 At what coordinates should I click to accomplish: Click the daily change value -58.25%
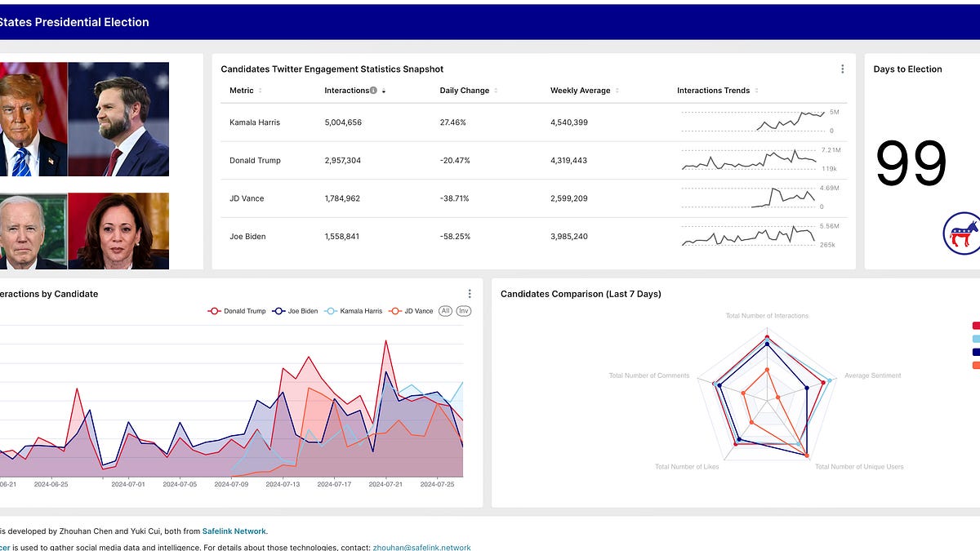click(455, 237)
